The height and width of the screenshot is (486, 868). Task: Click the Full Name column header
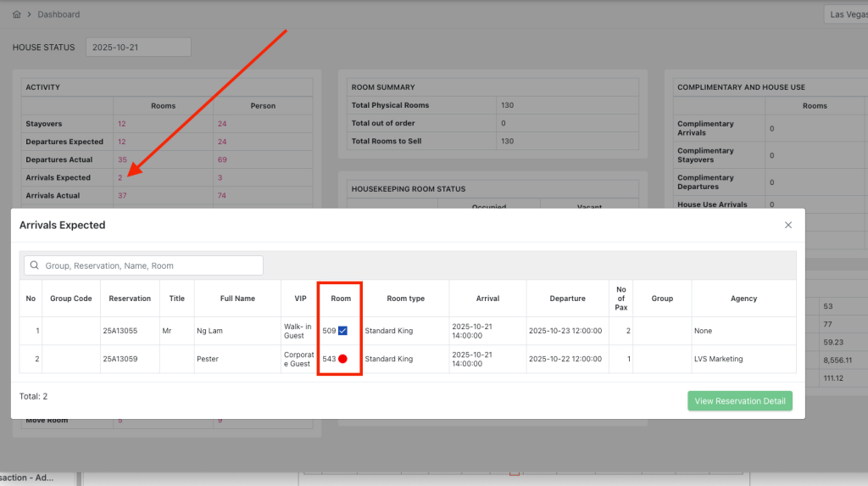(237, 299)
